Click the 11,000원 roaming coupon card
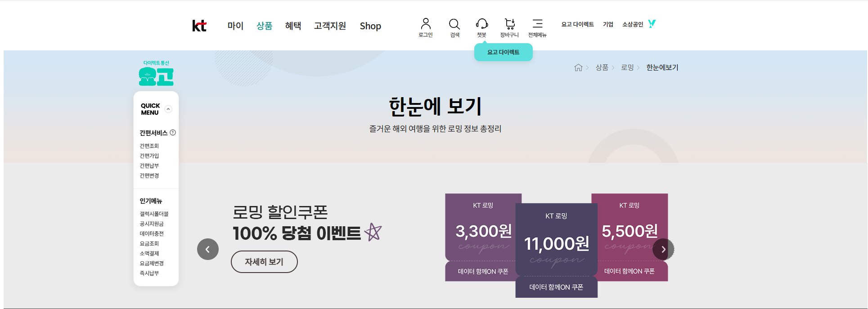Screen dimensions: 868x309 (557, 250)
